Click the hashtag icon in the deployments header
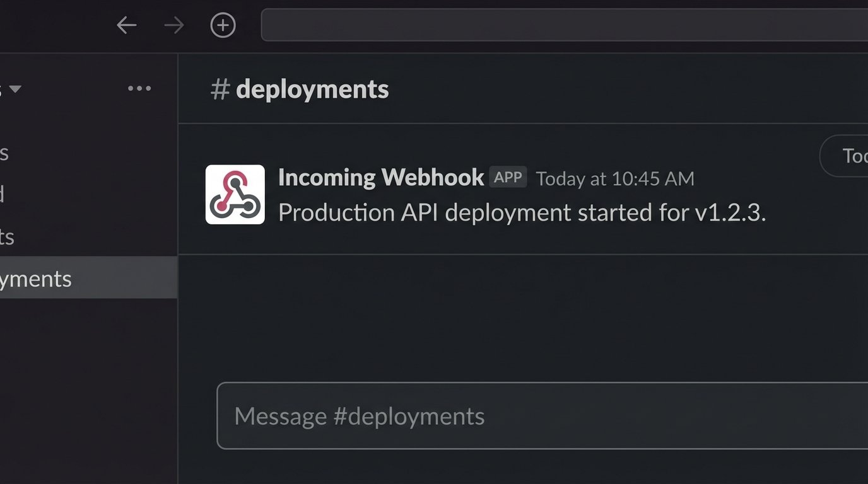The width and height of the screenshot is (868, 484). 219,89
